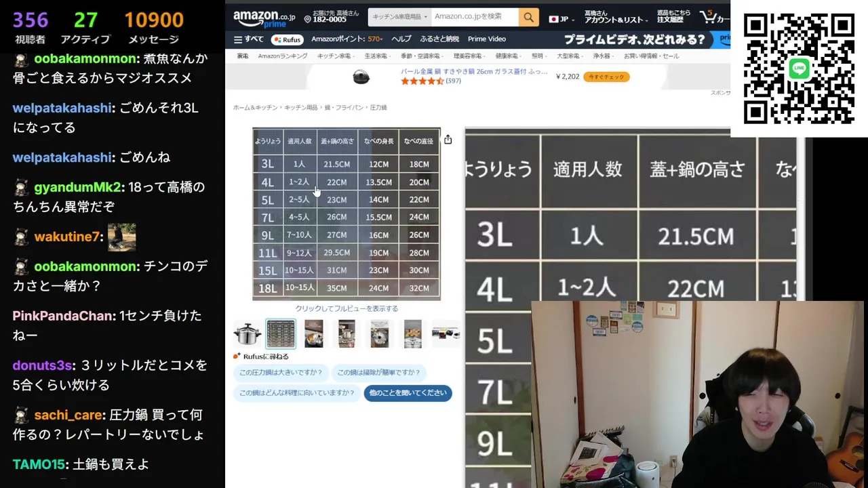Open the ふるさと納税 nav item
This screenshot has width=868, height=488.
click(439, 39)
